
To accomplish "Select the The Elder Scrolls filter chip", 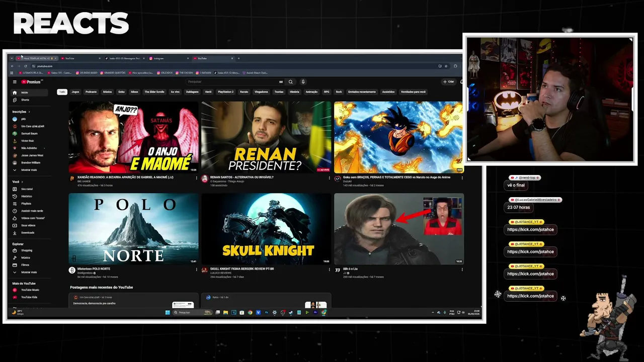I will click(154, 92).
